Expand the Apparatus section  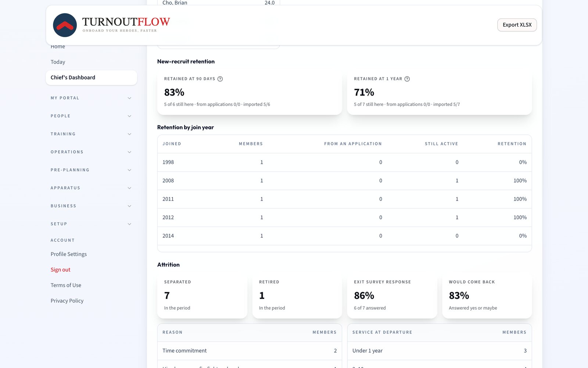tap(91, 188)
